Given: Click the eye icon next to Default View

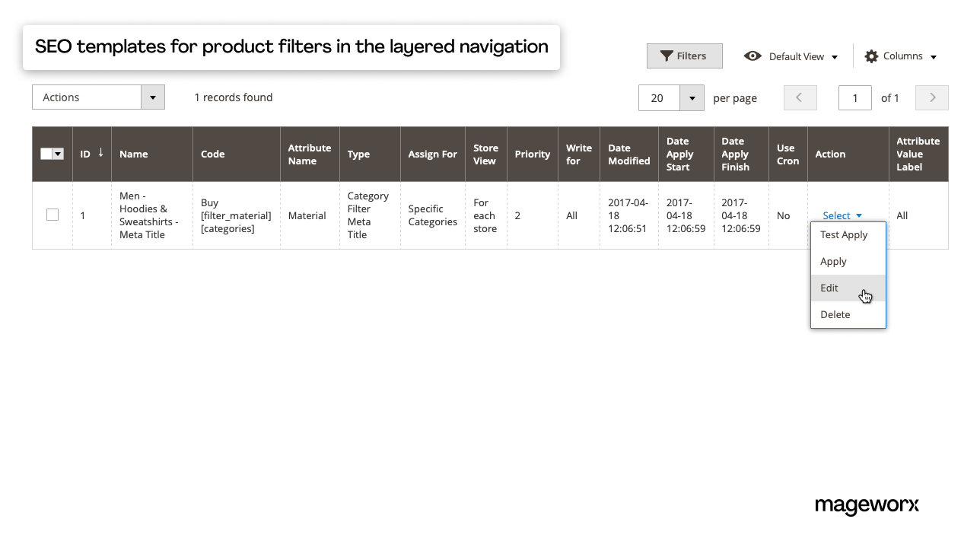Looking at the screenshot, I should pos(752,56).
